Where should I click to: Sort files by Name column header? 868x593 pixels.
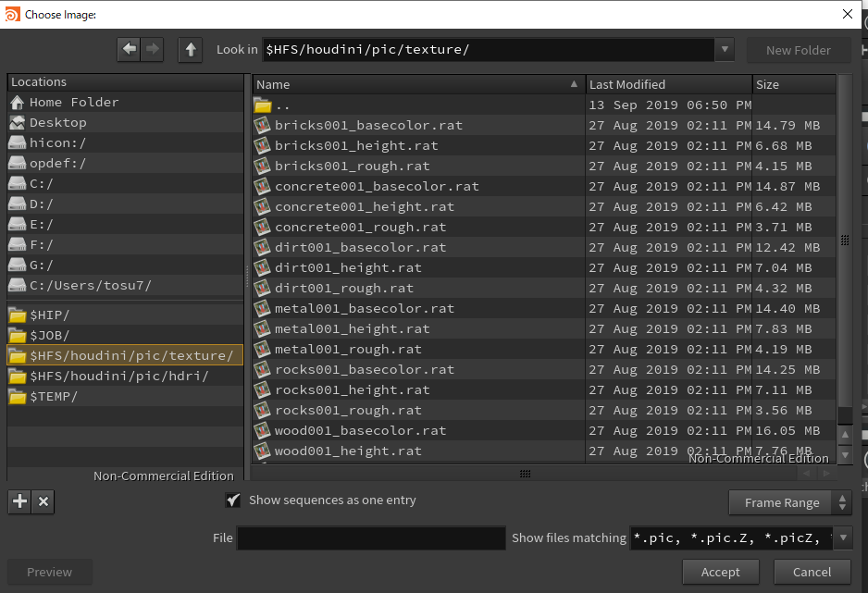418,84
